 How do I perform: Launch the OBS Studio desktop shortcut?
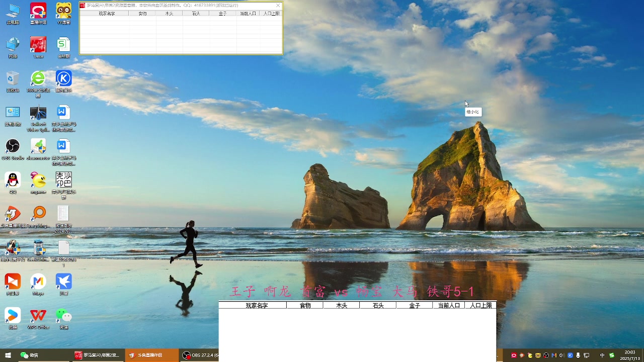(x=13, y=149)
